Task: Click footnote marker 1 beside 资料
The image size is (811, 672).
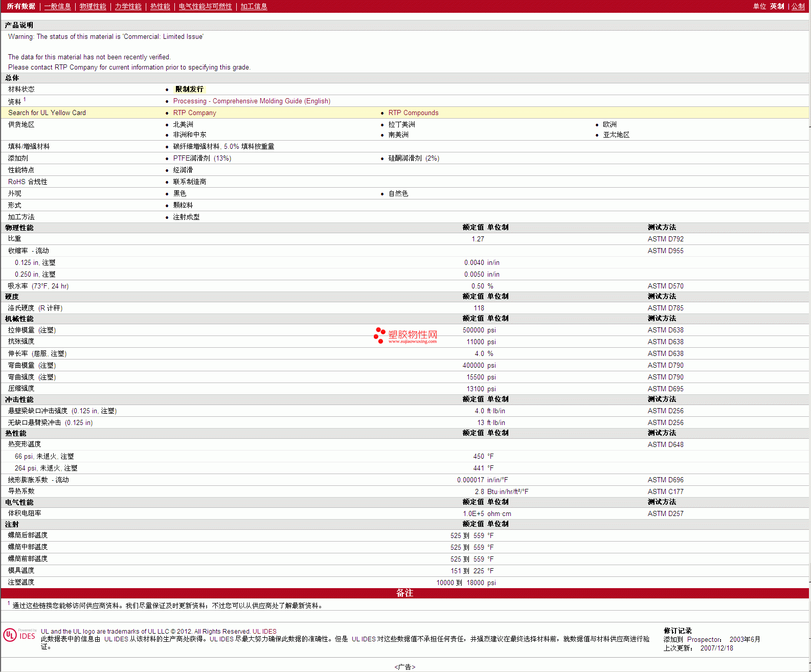Action: point(25,100)
